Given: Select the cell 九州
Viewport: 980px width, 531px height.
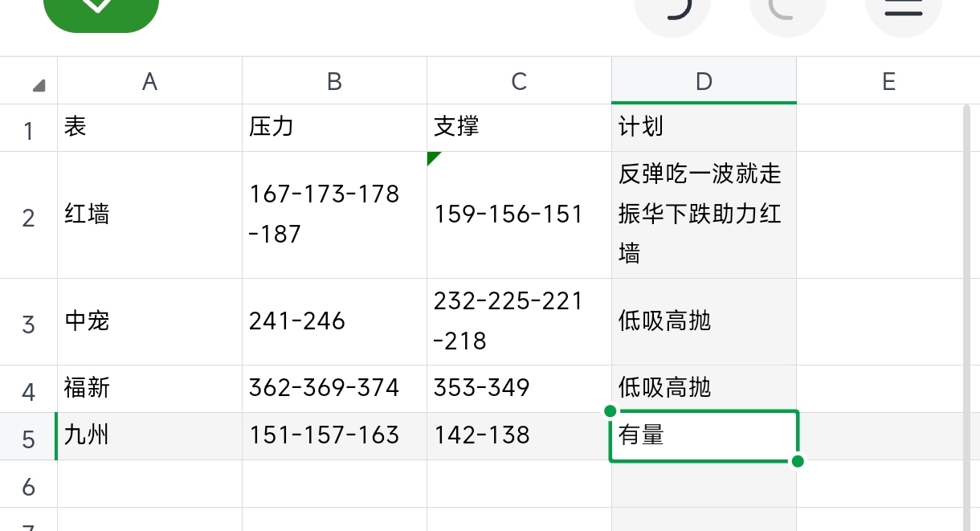Looking at the screenshot, I should (149, 436).
